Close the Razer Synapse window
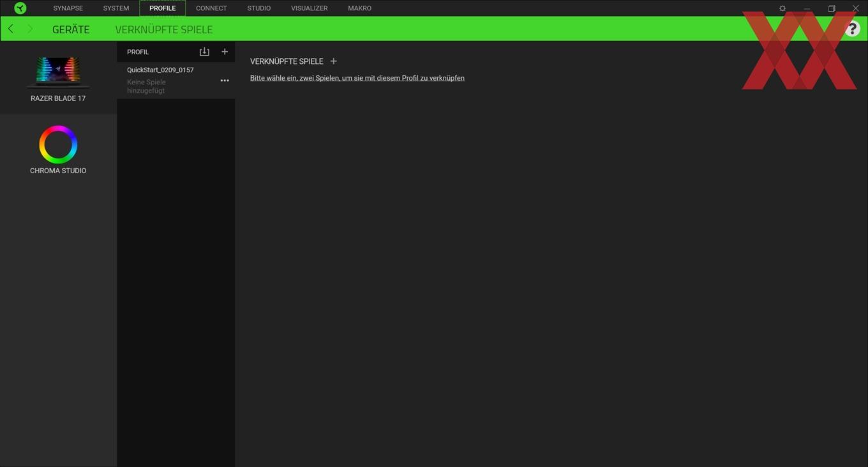 click(x=856, y=8)
